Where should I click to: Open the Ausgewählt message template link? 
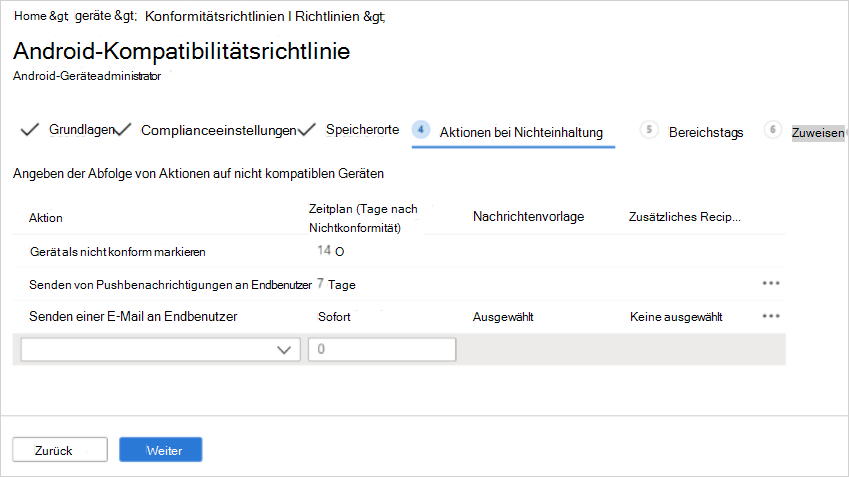click(503, 317)
